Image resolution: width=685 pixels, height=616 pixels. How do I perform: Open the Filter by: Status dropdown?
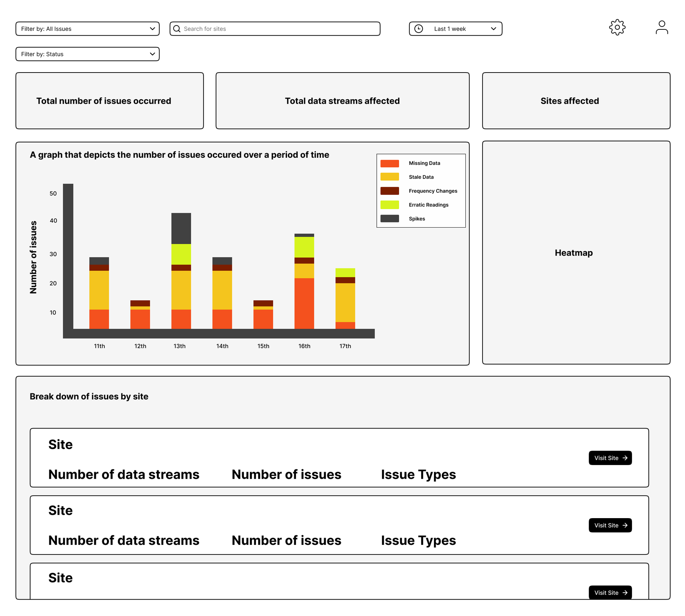tap(87, 54)
